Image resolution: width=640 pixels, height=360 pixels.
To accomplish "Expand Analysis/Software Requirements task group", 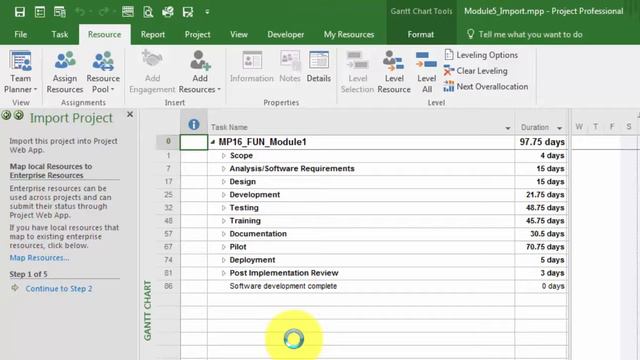I will [223, 169].
